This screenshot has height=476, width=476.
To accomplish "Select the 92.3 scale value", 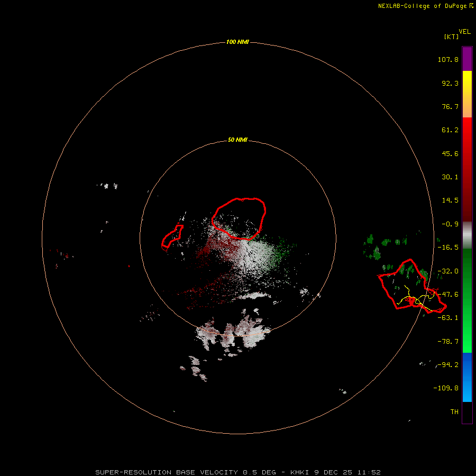I will click(450, 83).
